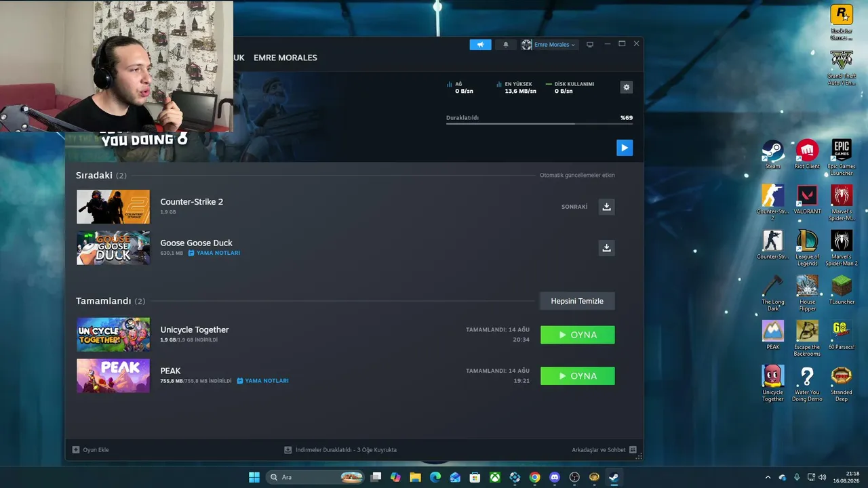Show hidden system tray icons
The height and width of the screenshot is (488, 868).
(768, 477)
